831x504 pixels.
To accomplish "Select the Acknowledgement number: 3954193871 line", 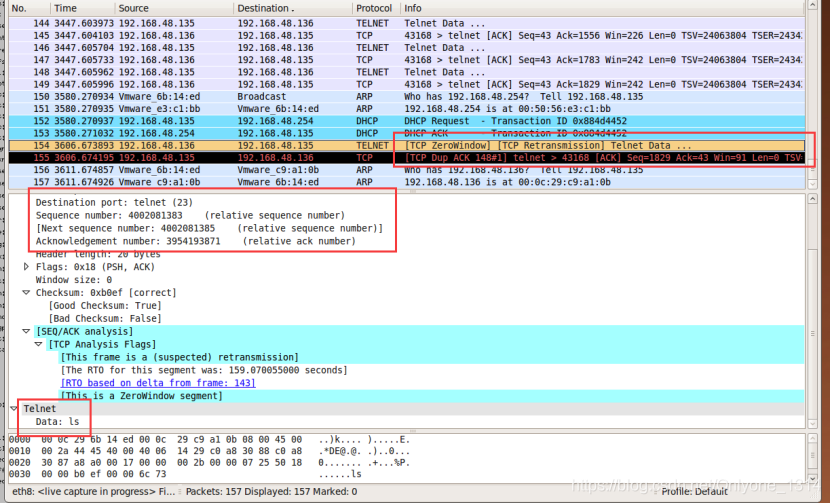I will click(x=195, y=241).
